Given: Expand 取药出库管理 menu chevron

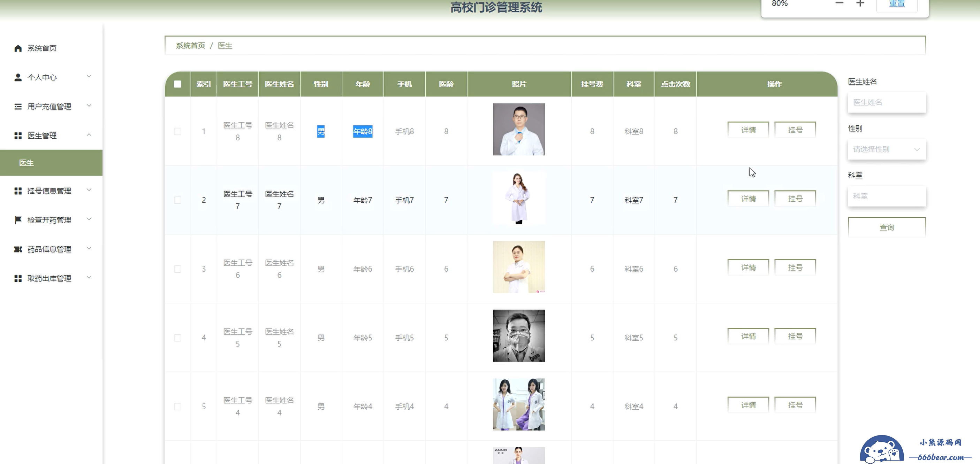Looking at the screenshot, I should tap(89, 278).
